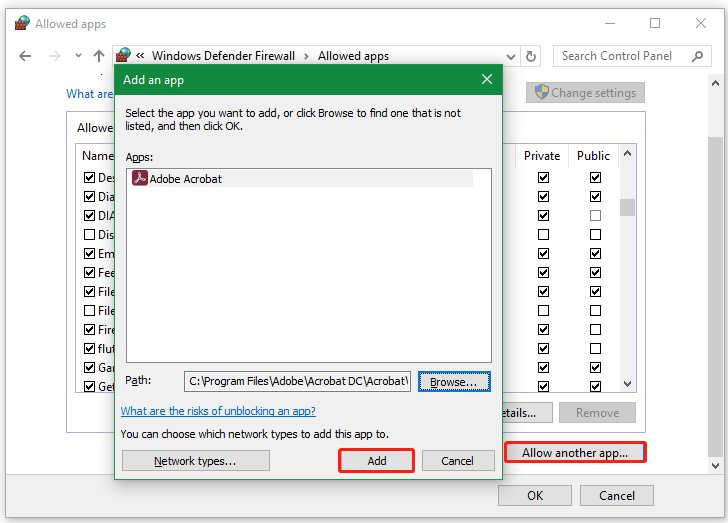Click the Back arrow in Allowed apps window

[25, 56]
